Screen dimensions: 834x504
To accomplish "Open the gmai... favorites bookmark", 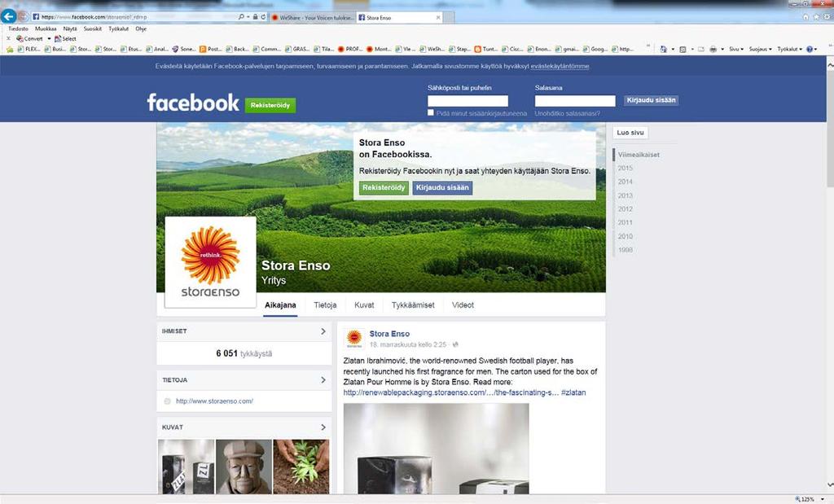I will [567, 50].
